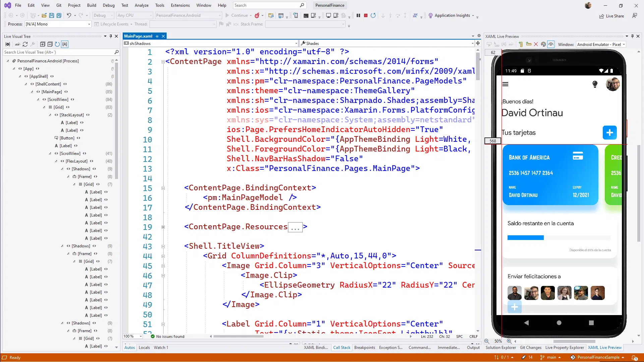Select the Breakpoints icon in debug bar
The width and height of the screenshot is (644, 362).
pyautogui.click(x=364, y=347)
